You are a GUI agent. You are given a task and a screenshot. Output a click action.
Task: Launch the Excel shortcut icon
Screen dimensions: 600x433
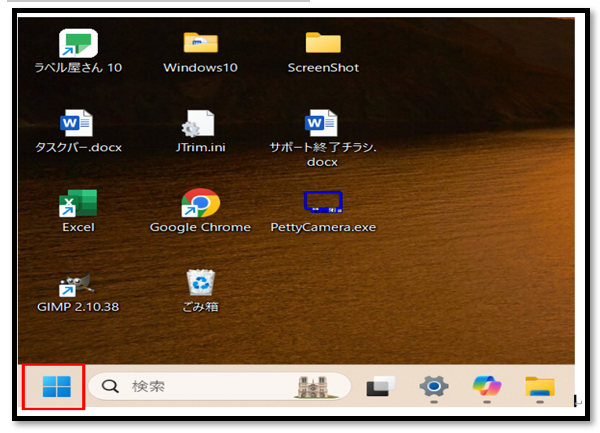(x=78, y=203)
